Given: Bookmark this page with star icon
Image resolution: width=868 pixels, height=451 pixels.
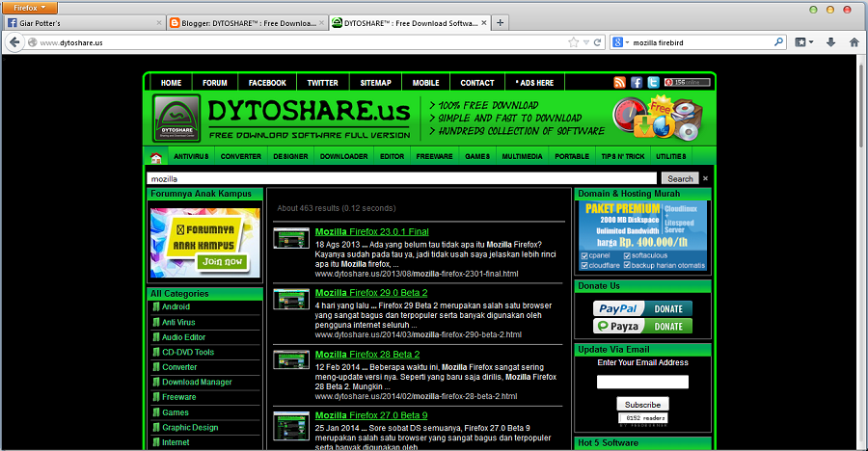Looking at the screenshot, I should [574, 42].
